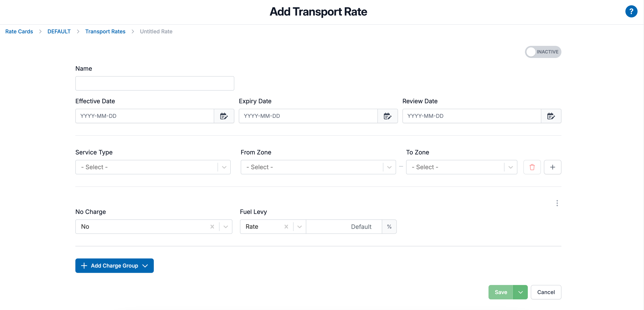Open the Review Date calendar picker

[x=551, y=116]
